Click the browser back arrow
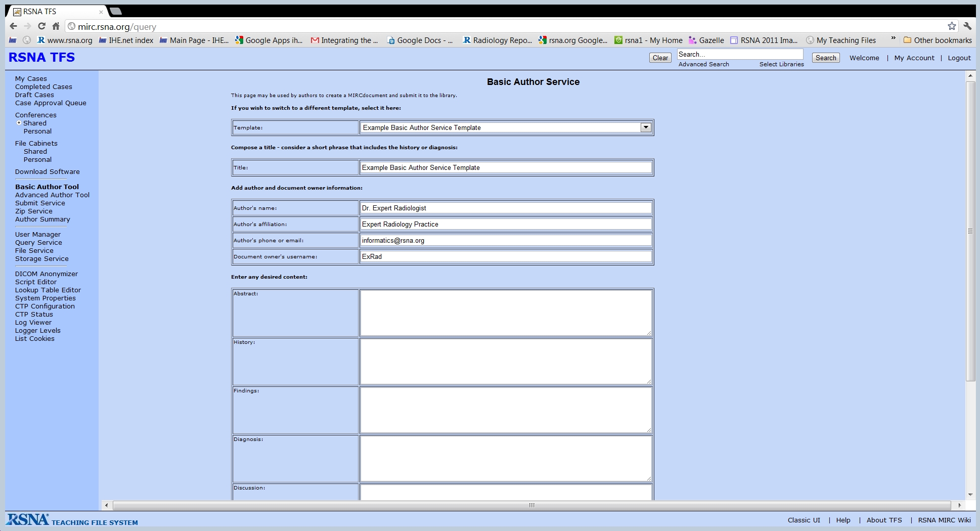This screenshot has height=531, width=980. [x=14, y=26]
